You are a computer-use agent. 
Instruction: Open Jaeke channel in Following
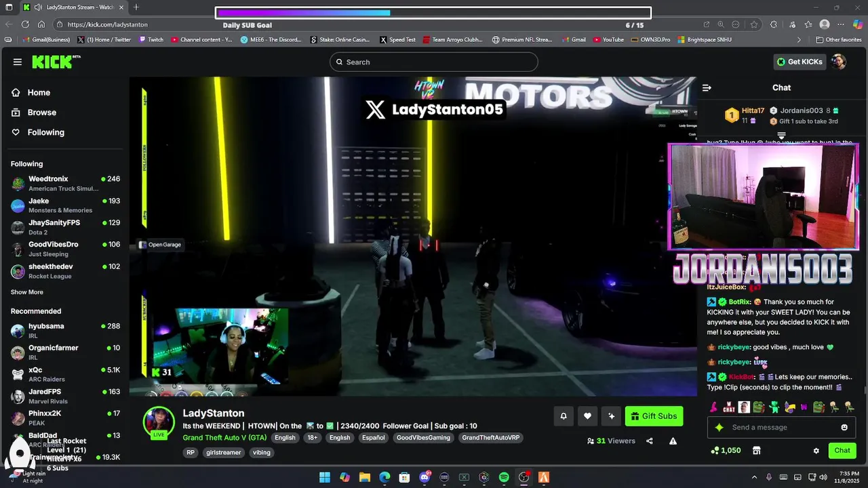click(x=65, y=205)
